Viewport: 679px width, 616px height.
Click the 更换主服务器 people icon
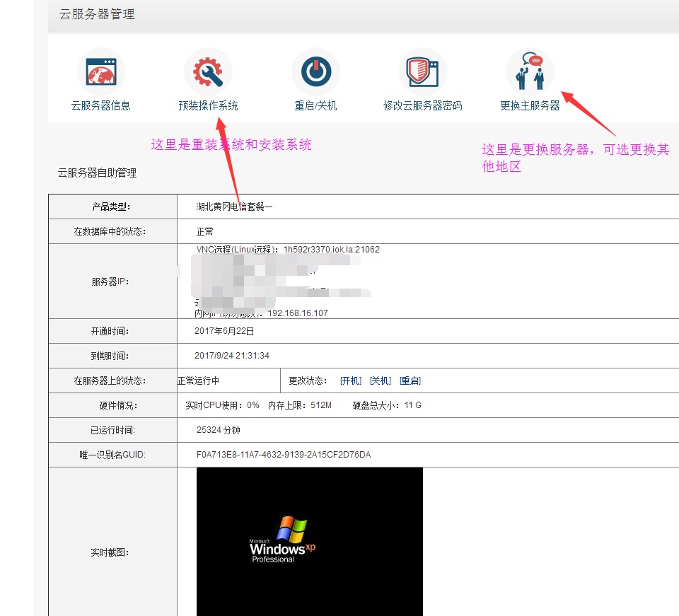(x=530, y=72)
